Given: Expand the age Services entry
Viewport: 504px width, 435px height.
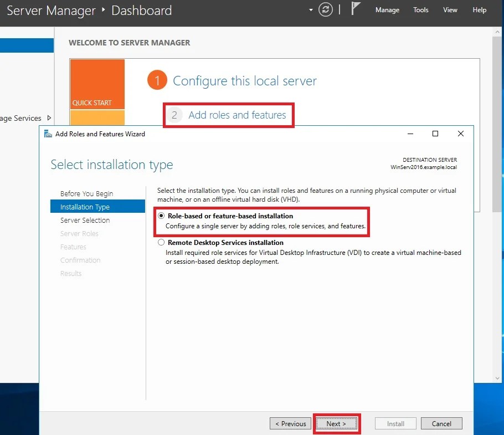Looking at the screenshot, I should pos(49,118).
